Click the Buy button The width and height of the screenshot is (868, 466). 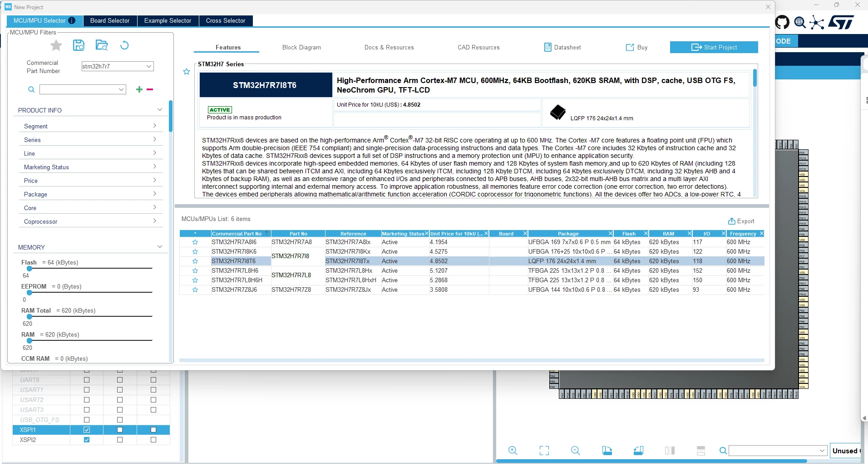coord(636,47)
